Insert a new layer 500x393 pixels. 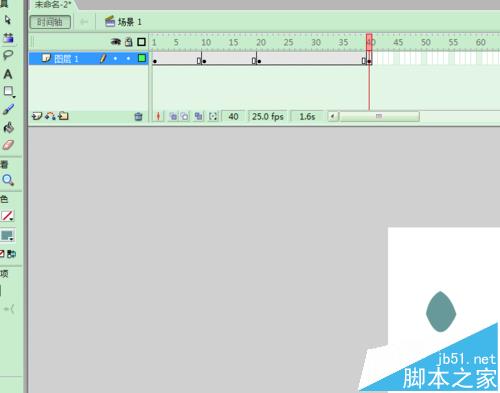37,116
